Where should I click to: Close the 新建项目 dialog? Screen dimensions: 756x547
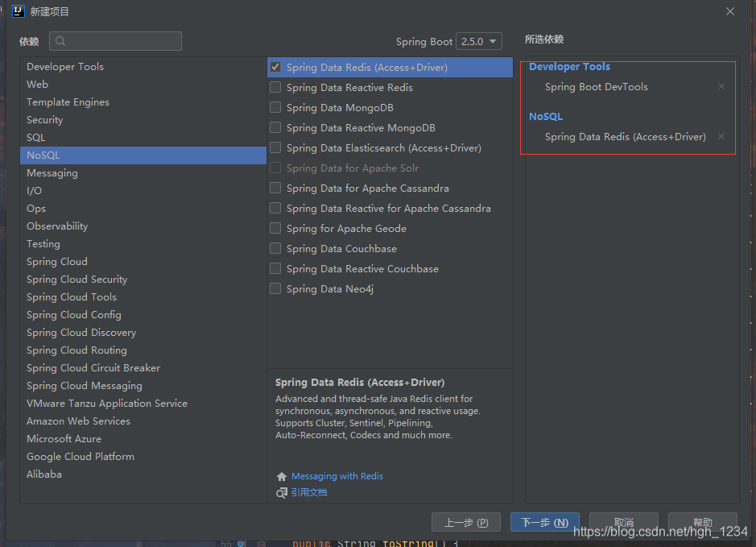click(x=730, y=11)
